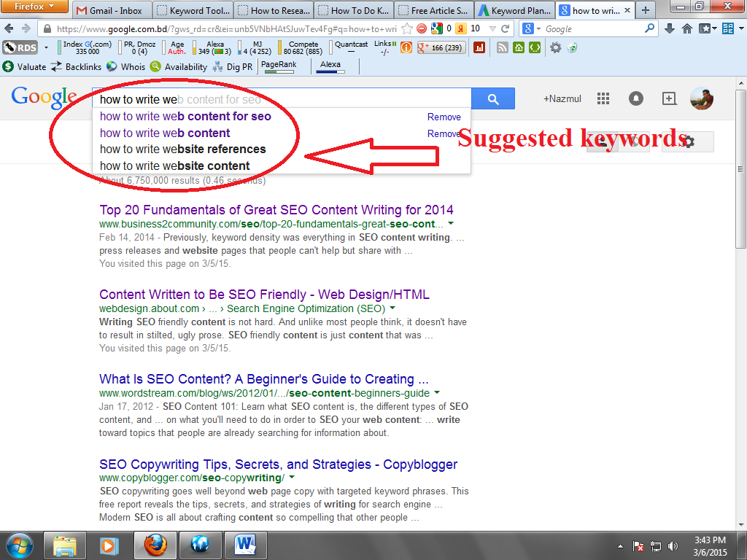Expand RDS bar dropdown arrow
Viewport: 747px width, 560px height.
46,47
